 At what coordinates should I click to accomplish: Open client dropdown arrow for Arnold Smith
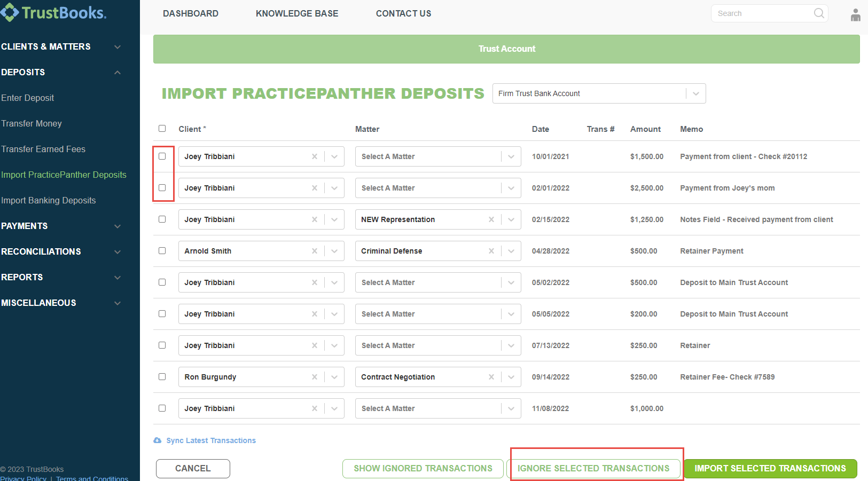334,251
